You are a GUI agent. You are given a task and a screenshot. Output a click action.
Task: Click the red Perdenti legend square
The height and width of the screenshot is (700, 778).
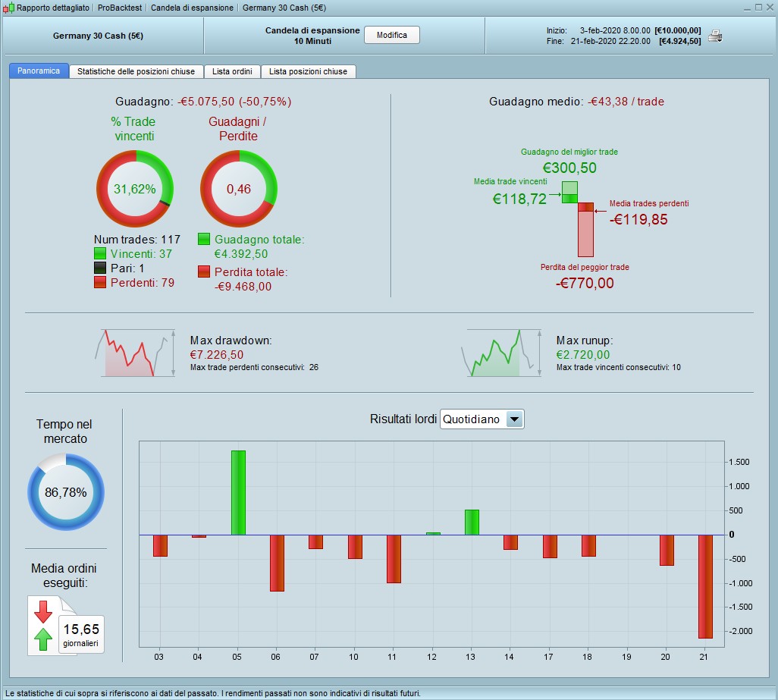coord(100,282)
